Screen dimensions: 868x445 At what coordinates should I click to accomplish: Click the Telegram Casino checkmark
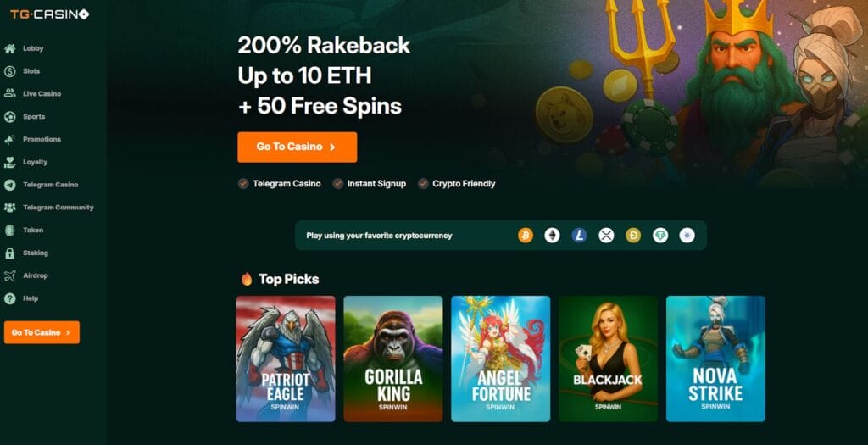pyautogui.click(x=243, y=184)
